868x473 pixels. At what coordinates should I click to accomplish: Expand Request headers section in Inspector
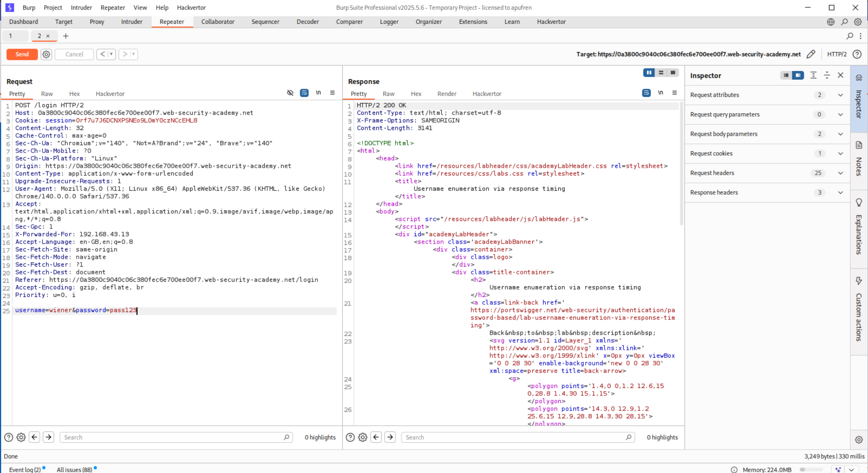840,173
